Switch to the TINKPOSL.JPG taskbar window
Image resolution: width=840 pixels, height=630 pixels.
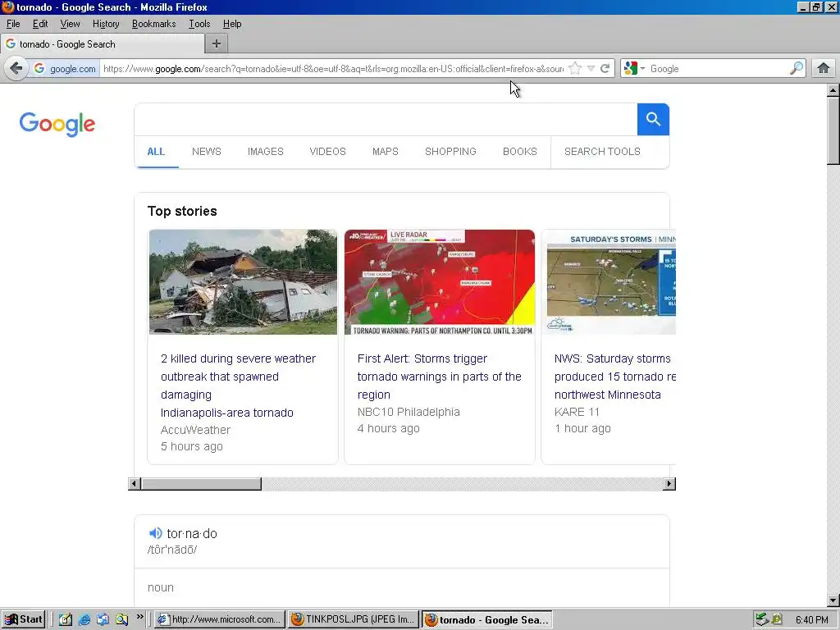point(354,619)
